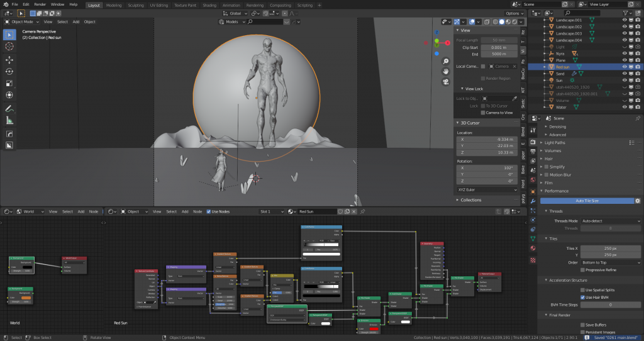Viewport: 644px width, 341px height.
Task: Toggle Use Nodes checkbox
Action: (x=208, y=211)
